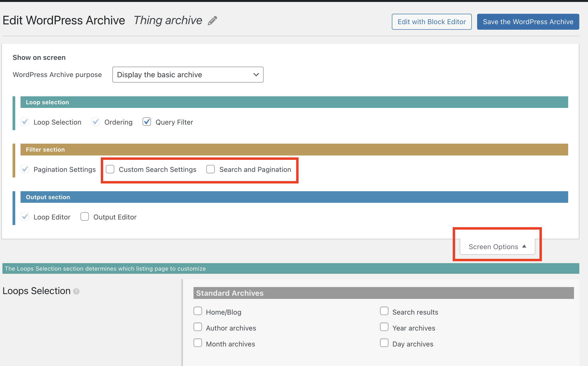The height and width of the screenshot is (366, 588).
Task: Click the WordPress Archive purpose label
Action: pos(57,75)
